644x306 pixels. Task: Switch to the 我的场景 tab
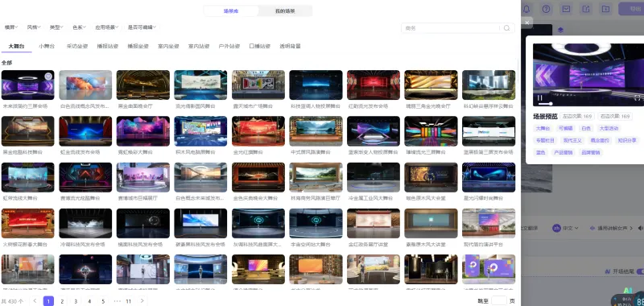285,11
